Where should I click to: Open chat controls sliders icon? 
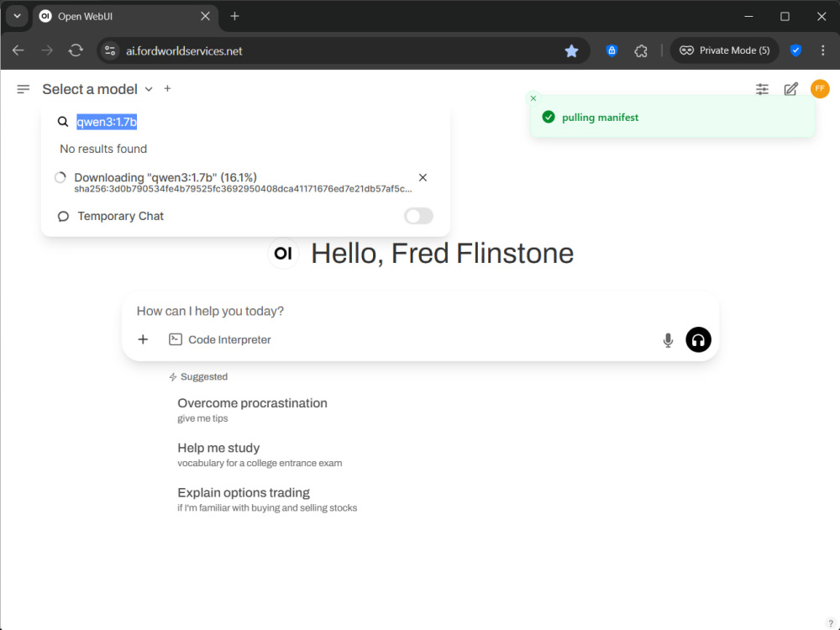click(x=762, y=89)
